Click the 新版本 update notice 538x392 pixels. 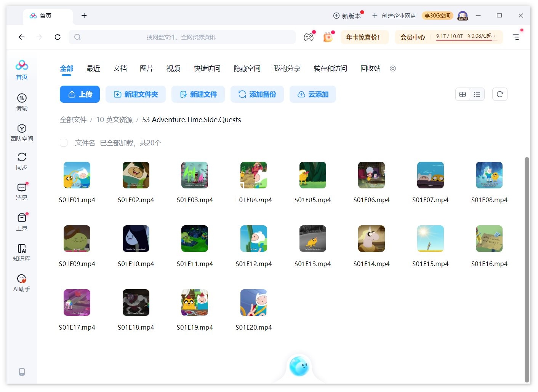pos(347,16)
